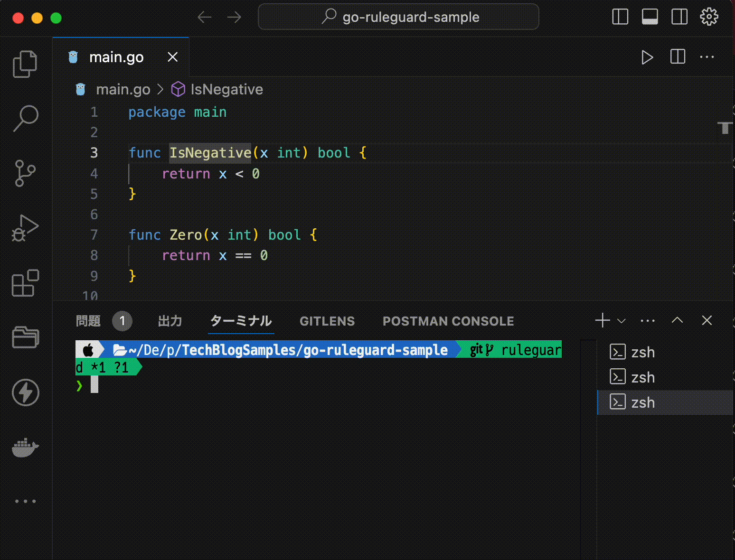Open the Thunder Client lightning icon
735x560 pixels.
tap(25, 392)
